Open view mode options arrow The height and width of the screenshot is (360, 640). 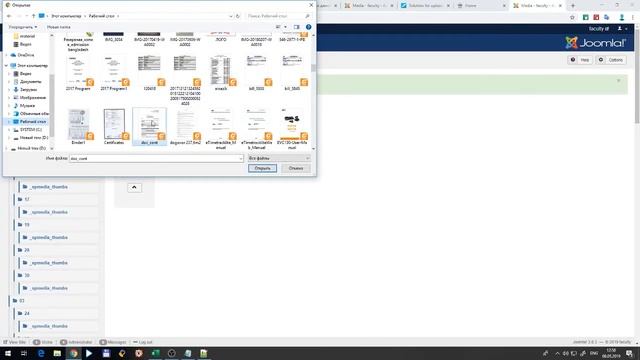[x=285, y=27]
